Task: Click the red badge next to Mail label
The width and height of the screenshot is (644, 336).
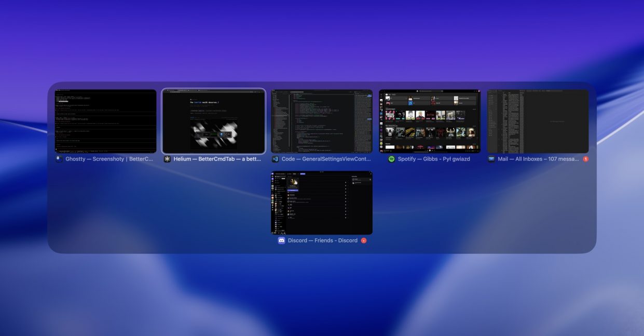Action: (x=586, y=159)
